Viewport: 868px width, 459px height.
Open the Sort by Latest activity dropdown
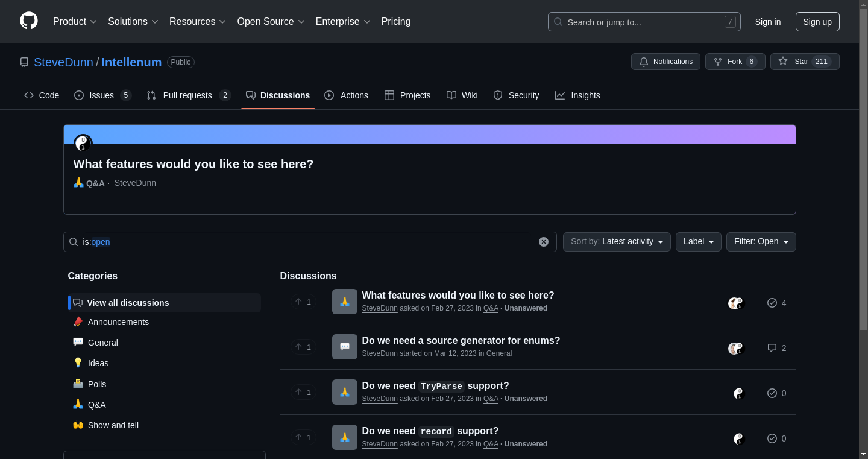coord(617,242)
